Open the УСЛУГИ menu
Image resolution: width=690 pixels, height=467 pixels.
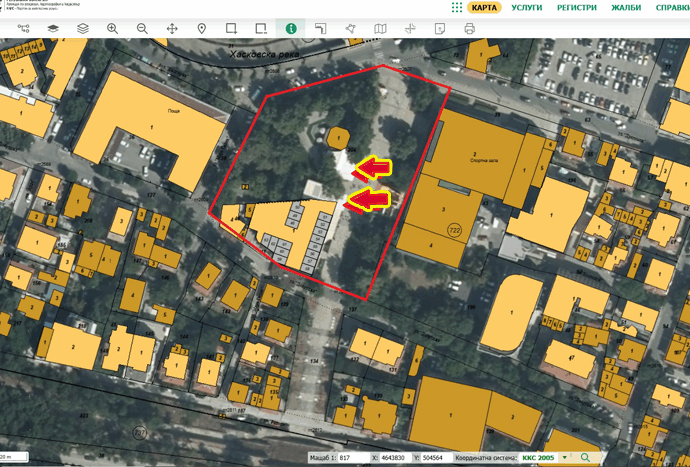pyautogui.click(x=527, y=8)
